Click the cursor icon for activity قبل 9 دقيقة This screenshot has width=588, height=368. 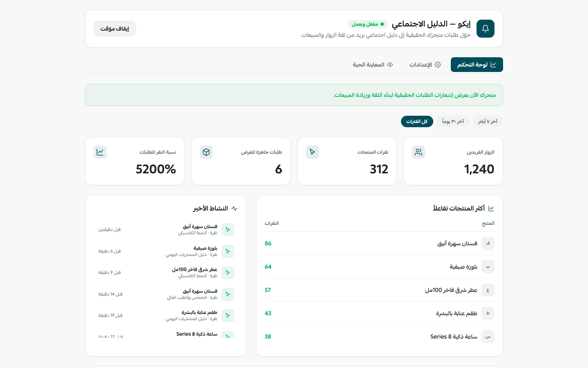[228, 273]
